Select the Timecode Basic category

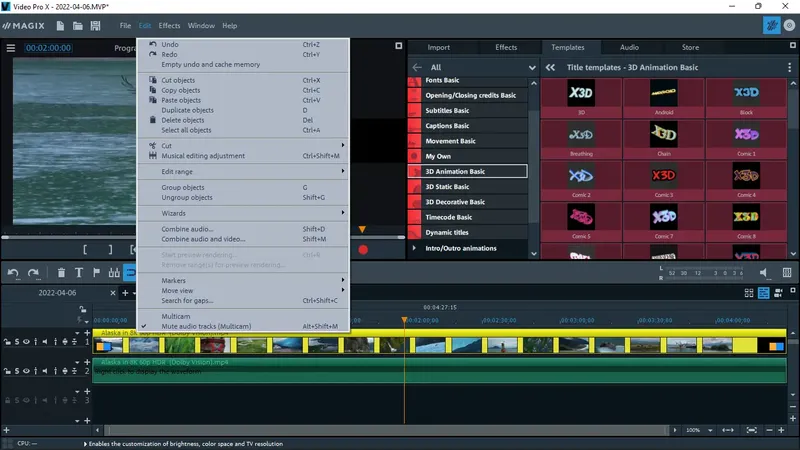pos(468,217)
